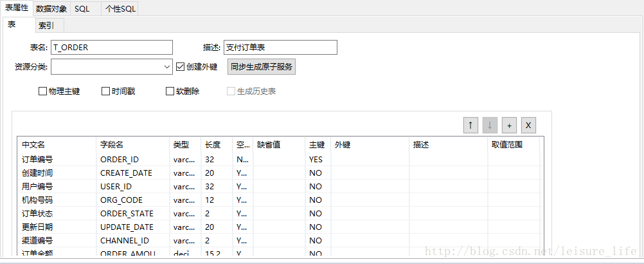Tick the 生成历史表 checkbox
Viewport: 644px width, 264px height.
click(231, 91)
